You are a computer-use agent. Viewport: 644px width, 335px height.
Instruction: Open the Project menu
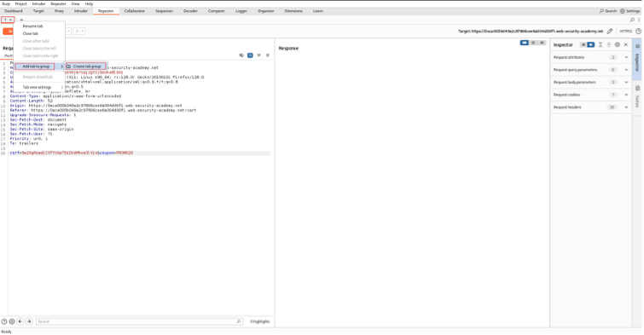point(21,3)
